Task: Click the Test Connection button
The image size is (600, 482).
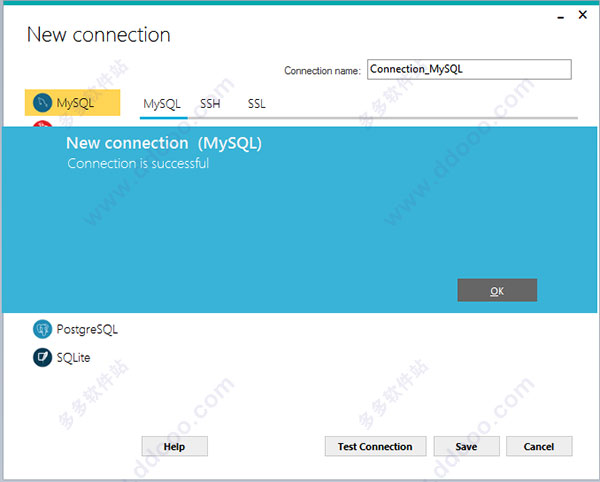Action: coord(375,446)
